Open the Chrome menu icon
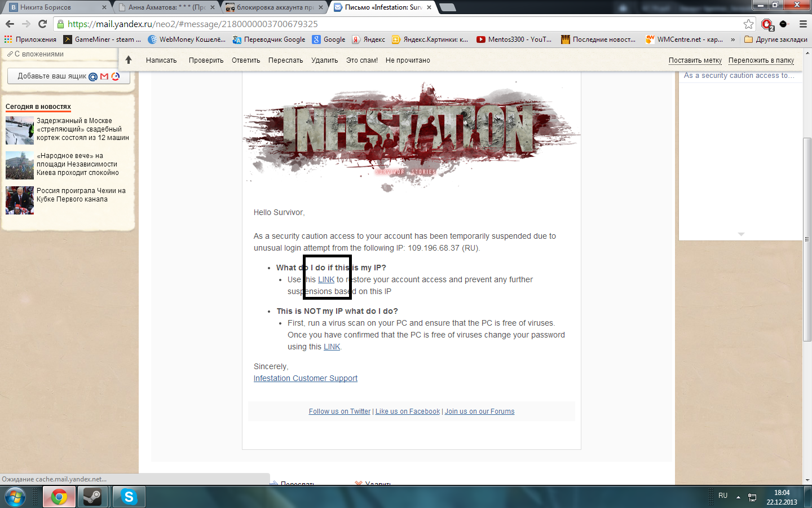Image resolution: width=812 pixels, height=508 pixels. [803, 24]
